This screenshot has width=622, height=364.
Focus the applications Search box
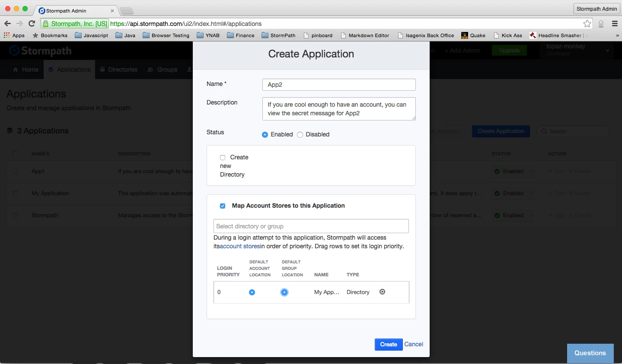click(x=573, y=131)
